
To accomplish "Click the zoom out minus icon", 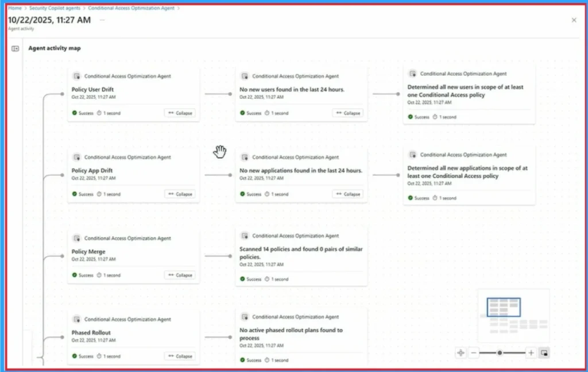I will click(x=474, y=352).
